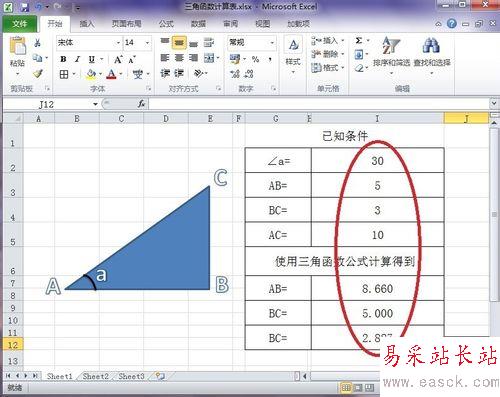500x397 pixels.
Task: Toggle top vertical alignment
Action: [165, 42]
